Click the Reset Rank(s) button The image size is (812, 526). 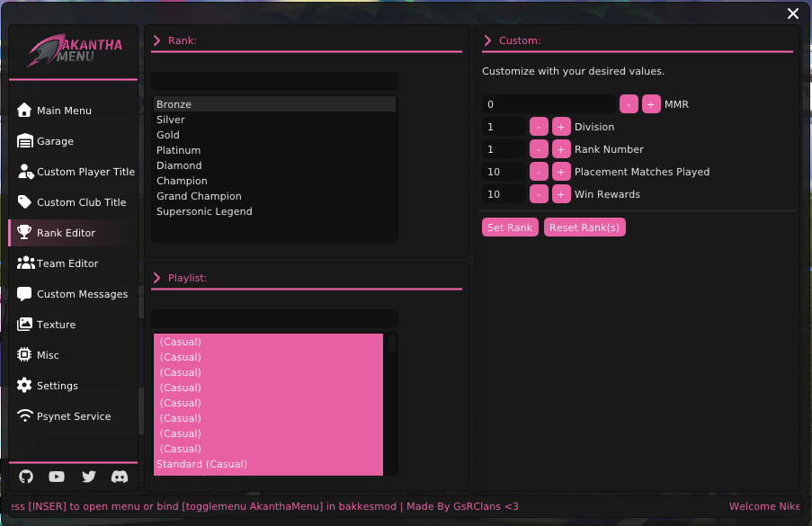click(584, 227)
